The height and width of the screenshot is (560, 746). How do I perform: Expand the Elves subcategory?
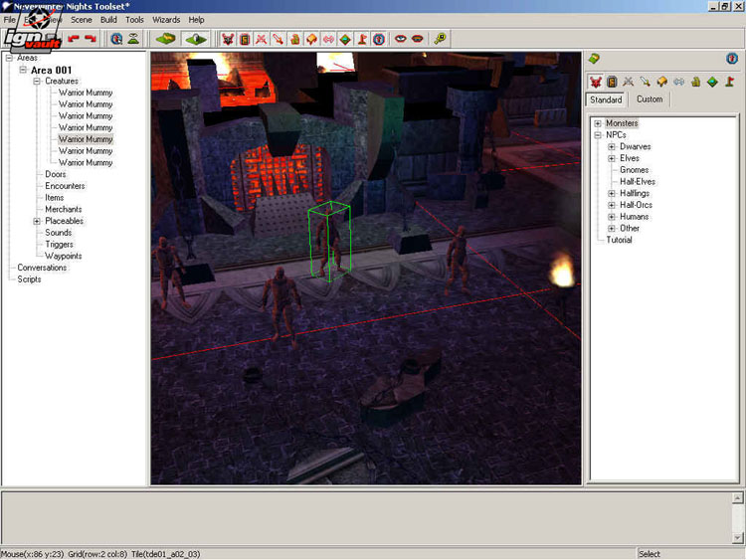pos(612,158)
